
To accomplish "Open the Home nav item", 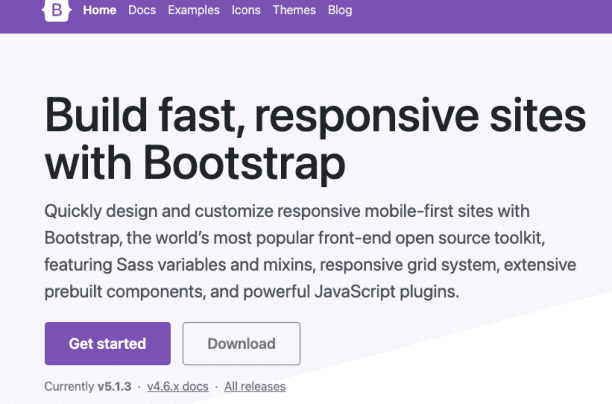I will (100, 10).
